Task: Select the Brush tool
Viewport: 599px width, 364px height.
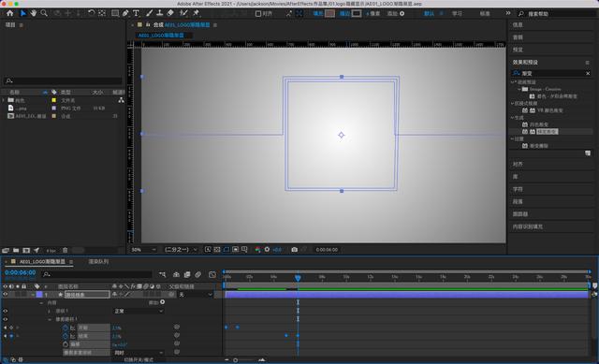Action: click(x=150, y=13)
